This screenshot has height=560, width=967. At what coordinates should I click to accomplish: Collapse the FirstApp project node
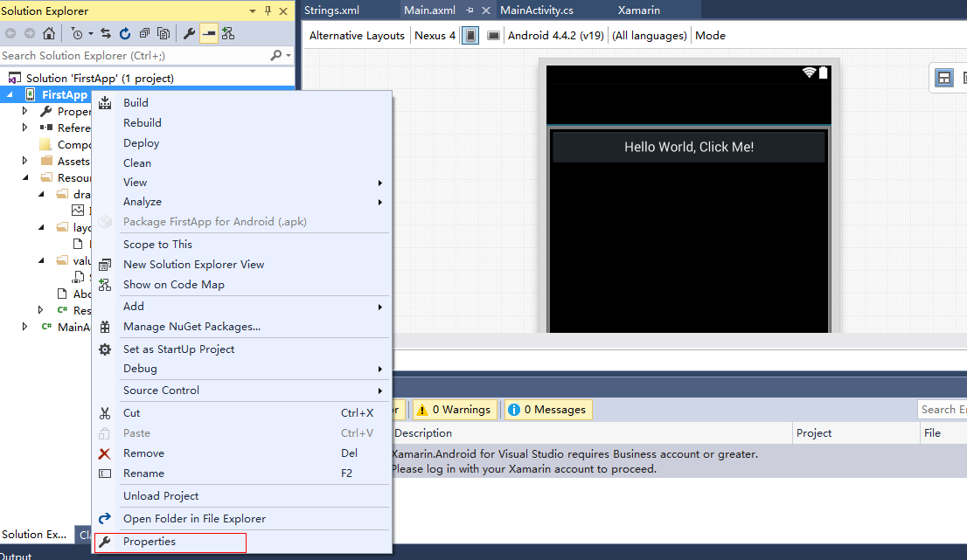tap(10, 95)
